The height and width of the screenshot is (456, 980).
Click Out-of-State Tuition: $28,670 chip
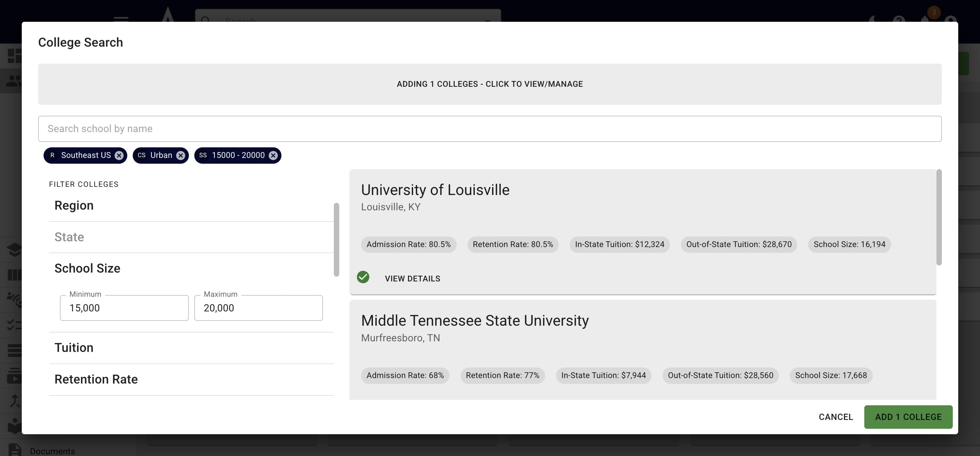pyautogui.click(x=739, y=244)
